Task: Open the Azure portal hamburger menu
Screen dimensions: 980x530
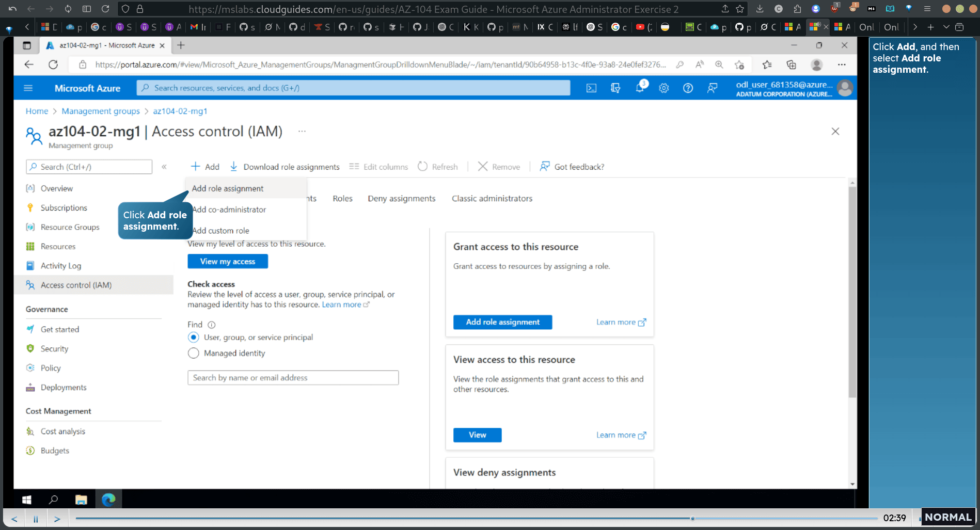Action: pos(28,88)
